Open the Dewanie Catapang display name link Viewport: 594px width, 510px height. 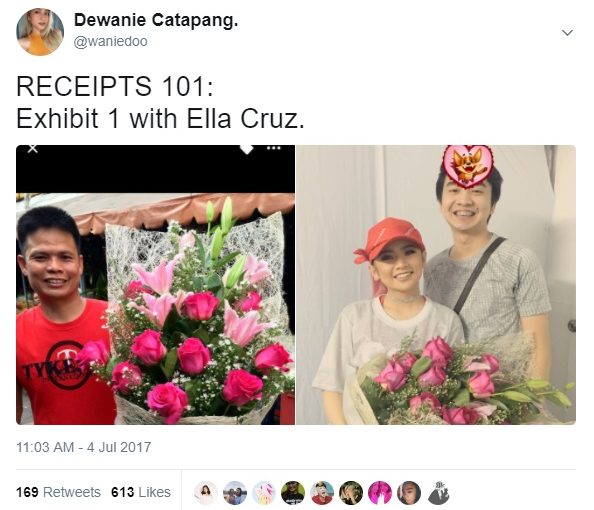[156, 20]
